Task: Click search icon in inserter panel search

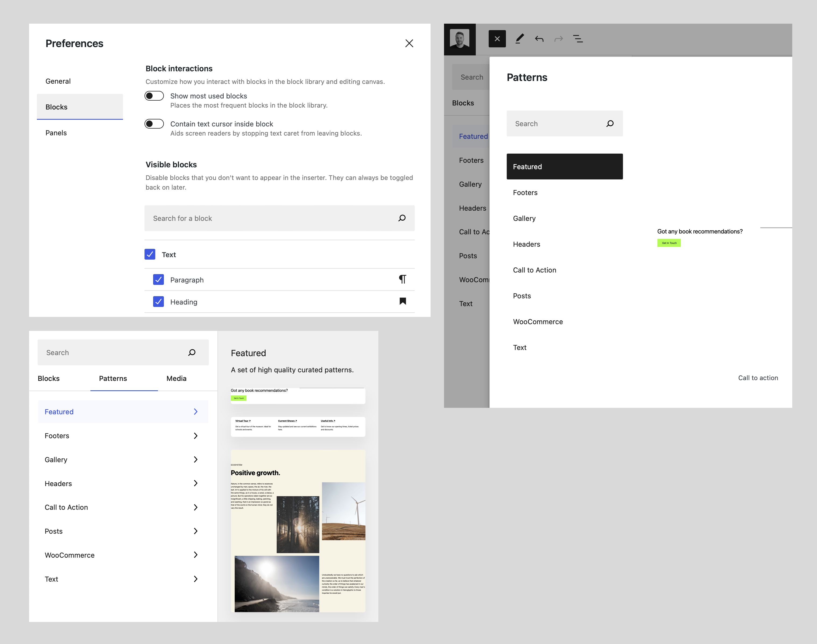Action: pos(192,352)
